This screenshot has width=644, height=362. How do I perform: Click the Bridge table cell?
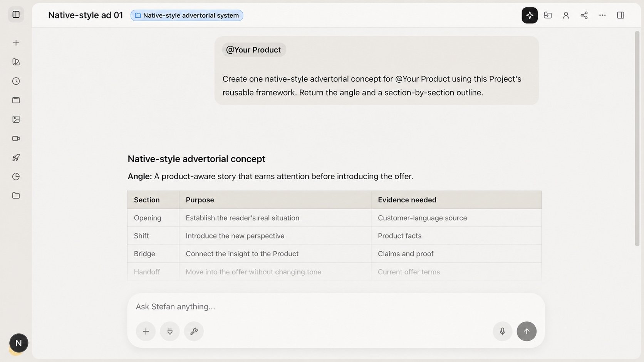pos(153,254)
